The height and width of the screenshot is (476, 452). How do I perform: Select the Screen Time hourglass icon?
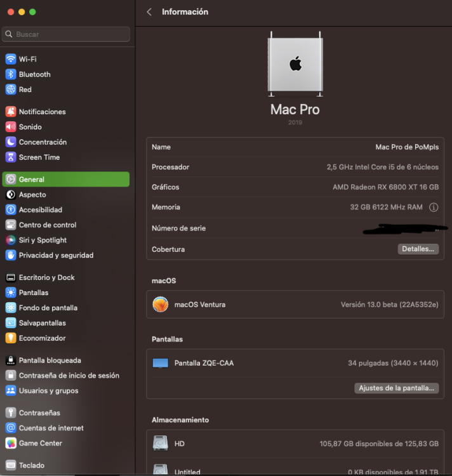click(11, 157)
